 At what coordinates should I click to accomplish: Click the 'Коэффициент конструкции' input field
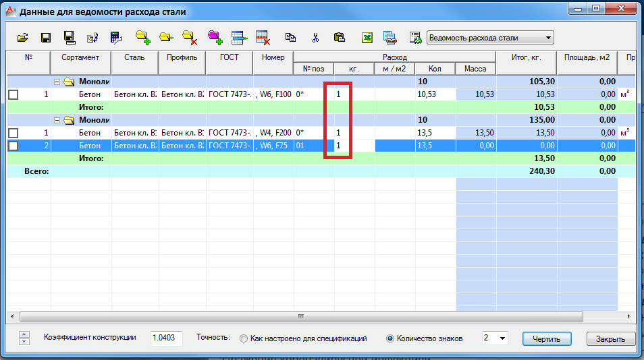[166, 338]
